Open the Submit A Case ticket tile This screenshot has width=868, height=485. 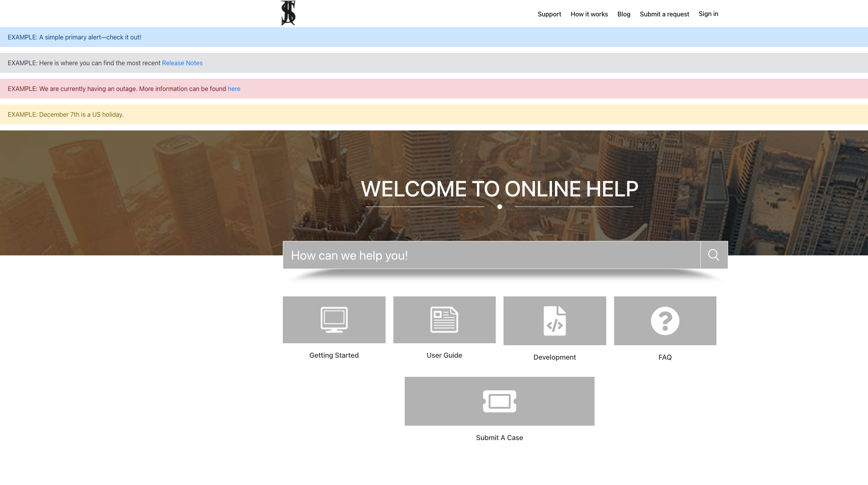point(499,401)
